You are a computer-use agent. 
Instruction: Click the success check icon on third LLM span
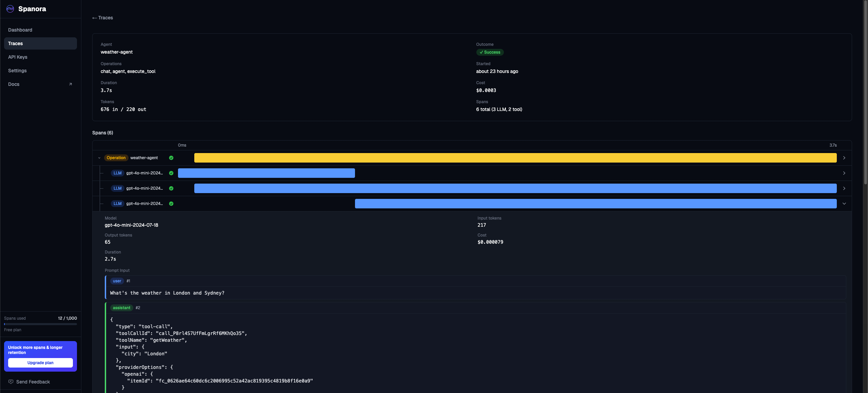[171, 204]
